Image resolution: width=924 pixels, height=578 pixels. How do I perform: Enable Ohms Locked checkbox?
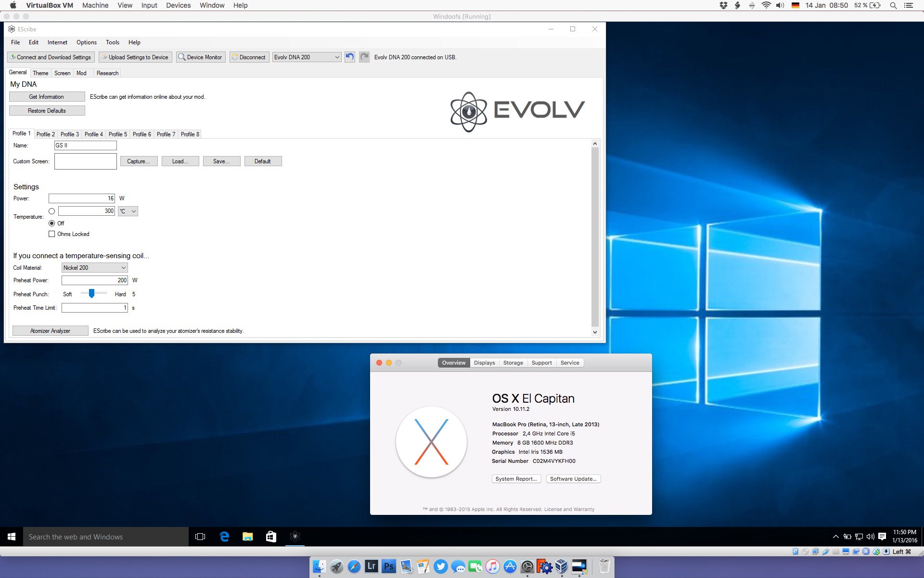tap(52, 234)
